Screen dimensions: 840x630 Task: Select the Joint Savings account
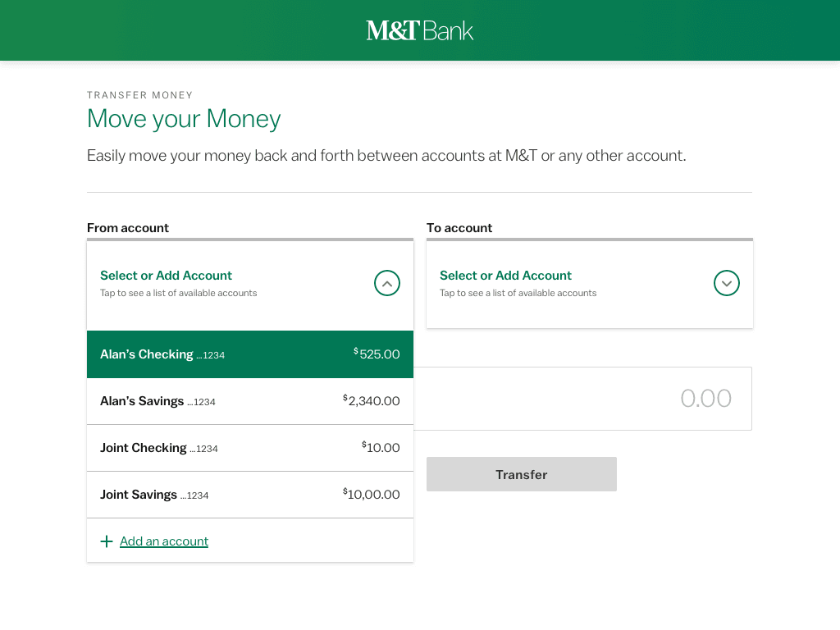250,495
